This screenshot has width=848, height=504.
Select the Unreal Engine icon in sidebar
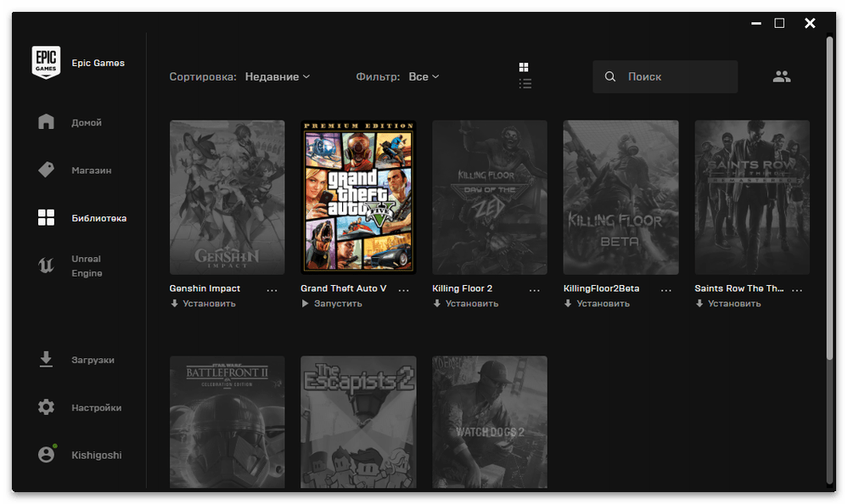47,266
